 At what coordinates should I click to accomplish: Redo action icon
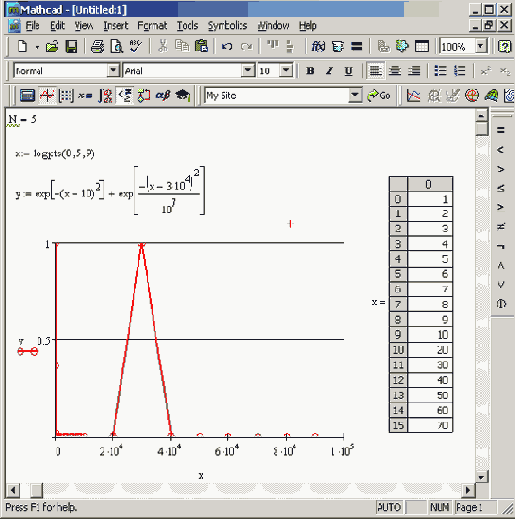[246, 46]
